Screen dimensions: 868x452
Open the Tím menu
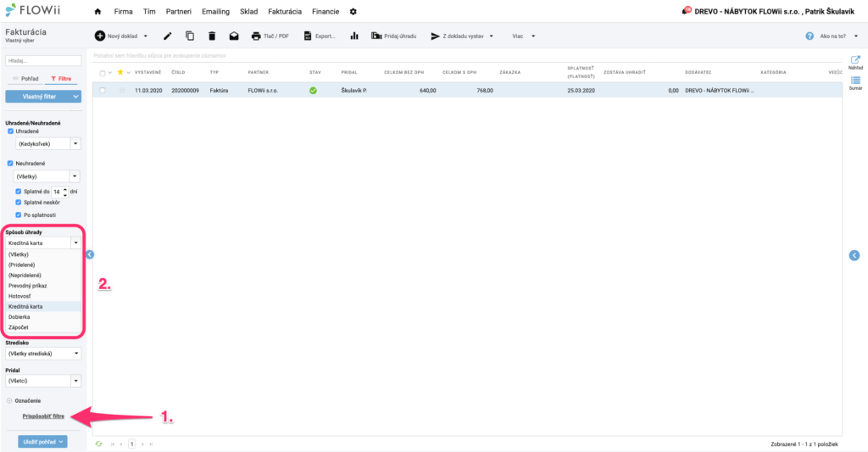(x=149, y=12)
